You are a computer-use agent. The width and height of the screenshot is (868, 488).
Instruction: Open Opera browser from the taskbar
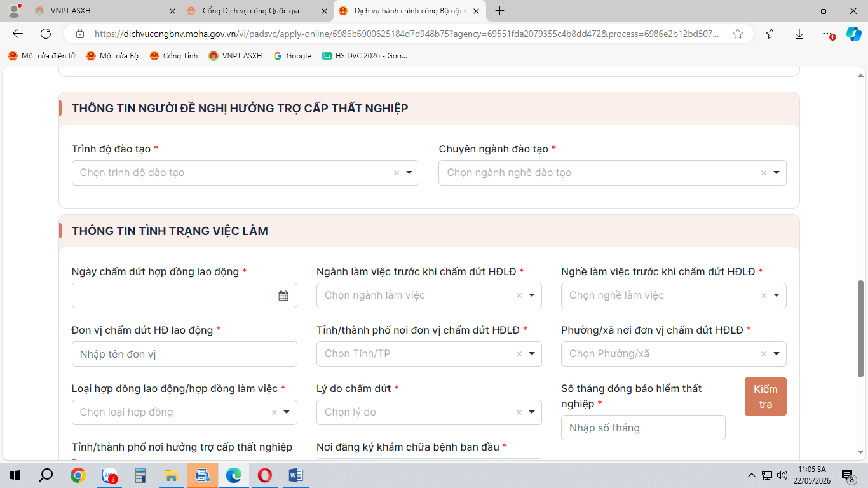(265, 475)
